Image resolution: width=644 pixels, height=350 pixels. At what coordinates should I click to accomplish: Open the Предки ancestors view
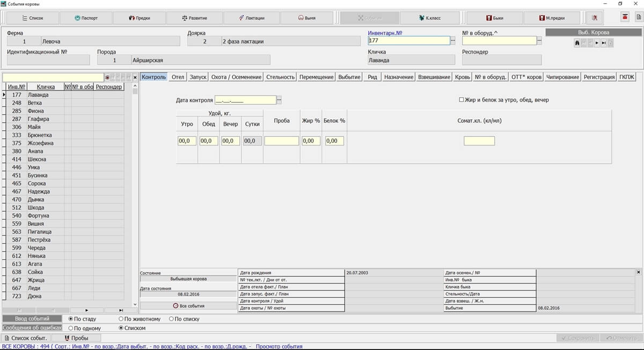139,18
